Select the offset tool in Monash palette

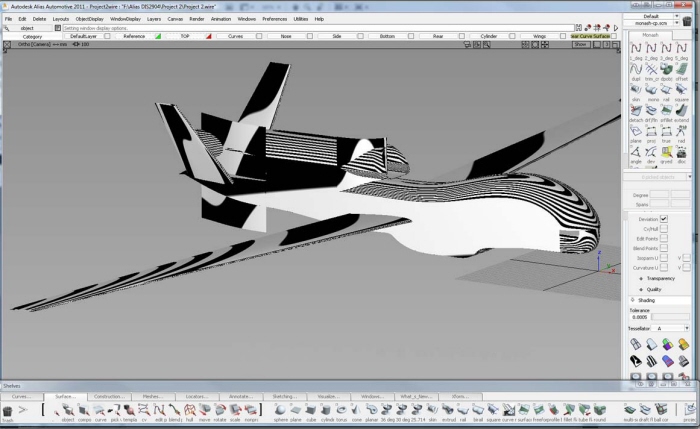(681, 70)
